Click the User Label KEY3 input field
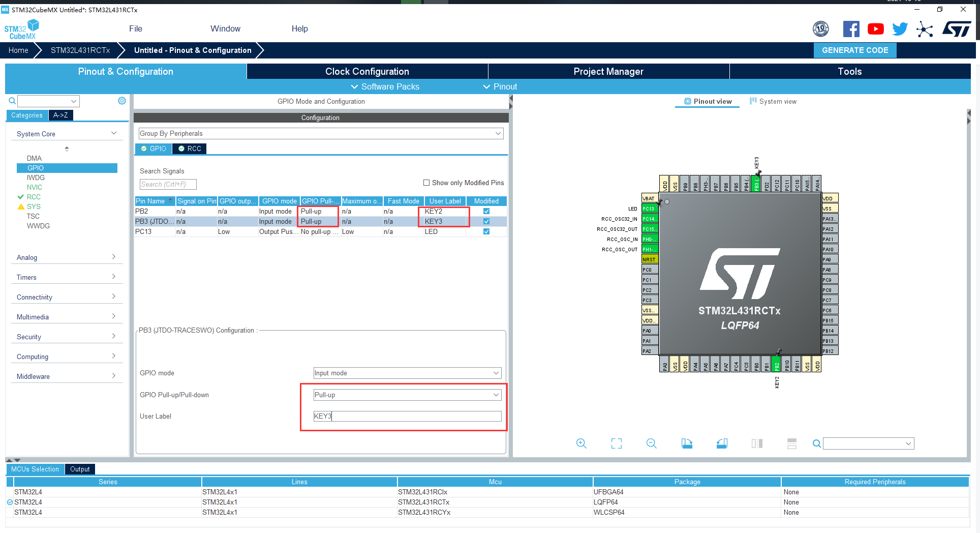 [x=407, y=416]
